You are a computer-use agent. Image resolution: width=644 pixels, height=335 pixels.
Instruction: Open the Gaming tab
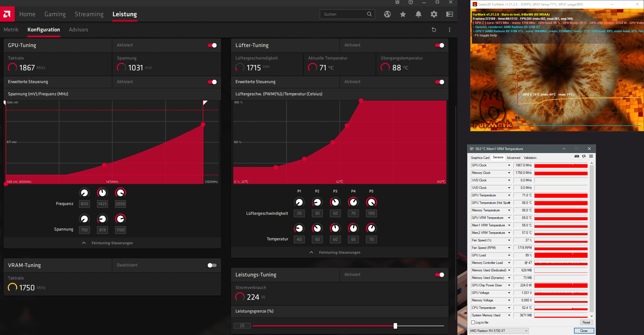[55, 14]
